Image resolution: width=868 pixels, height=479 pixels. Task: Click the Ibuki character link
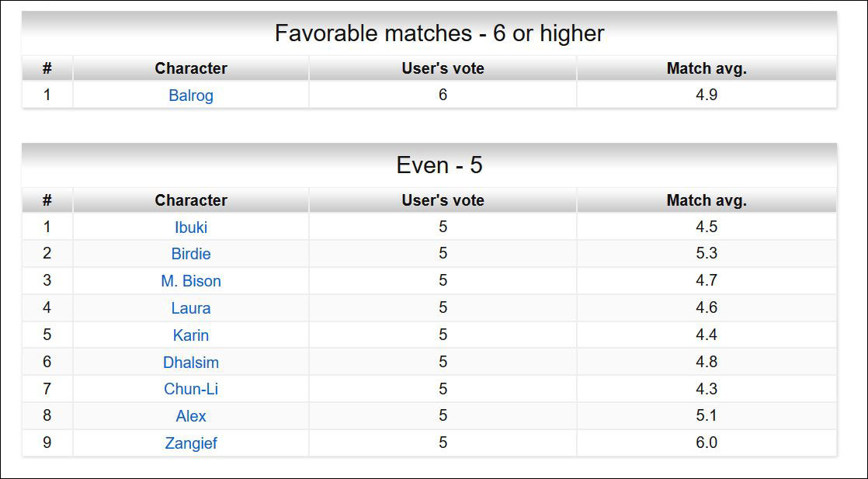click(190, 227)
